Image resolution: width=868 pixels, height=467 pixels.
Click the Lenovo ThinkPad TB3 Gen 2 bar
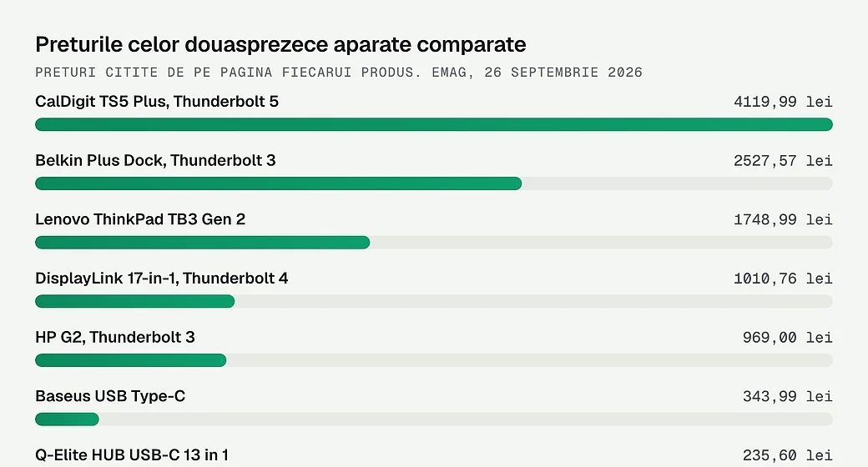click(203, 243)
